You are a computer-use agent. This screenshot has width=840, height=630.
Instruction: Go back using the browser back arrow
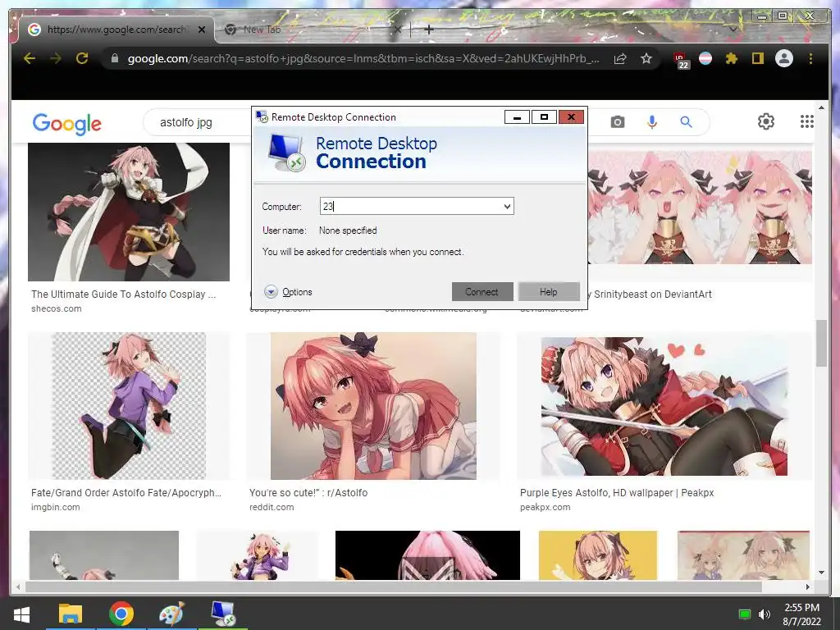click(x=30, y=58)
